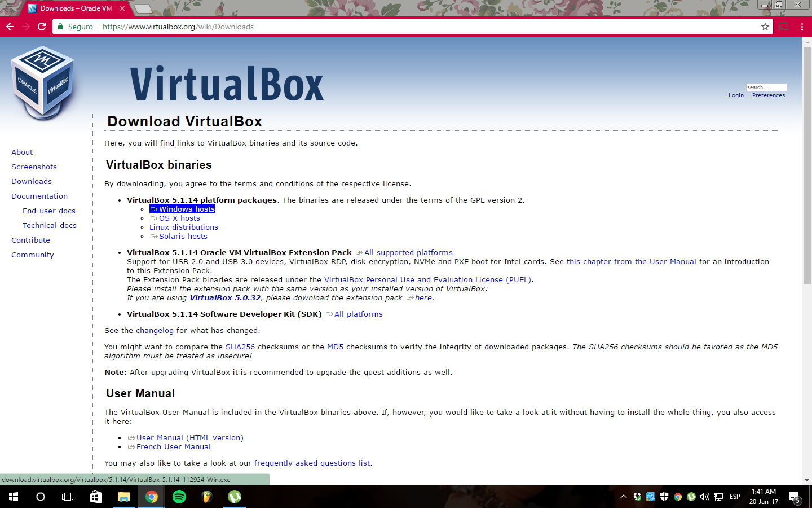
Task: Open About in the sidebar
Action: click(22, 152)
